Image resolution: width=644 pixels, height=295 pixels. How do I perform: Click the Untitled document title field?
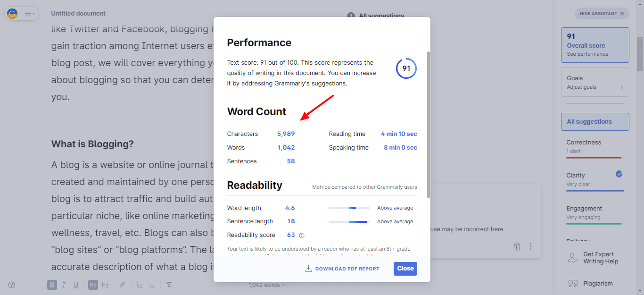[x=78, y=14]
